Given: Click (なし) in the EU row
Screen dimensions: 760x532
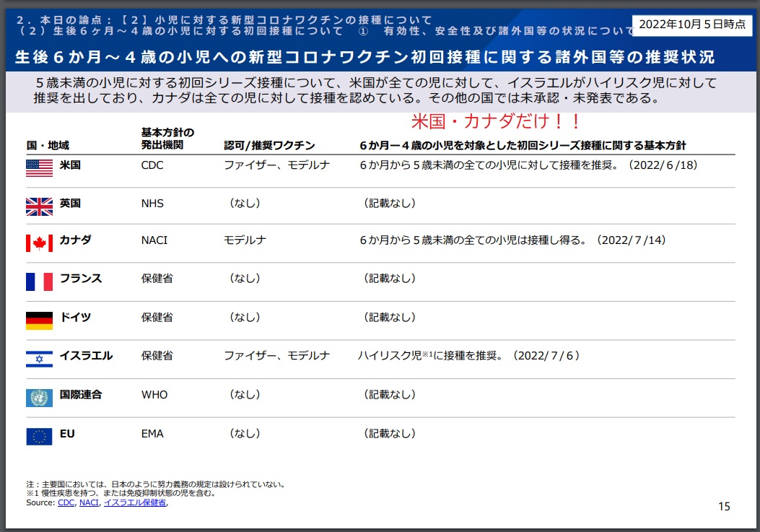Looking at the screenshot, I should tap(245, 434).
